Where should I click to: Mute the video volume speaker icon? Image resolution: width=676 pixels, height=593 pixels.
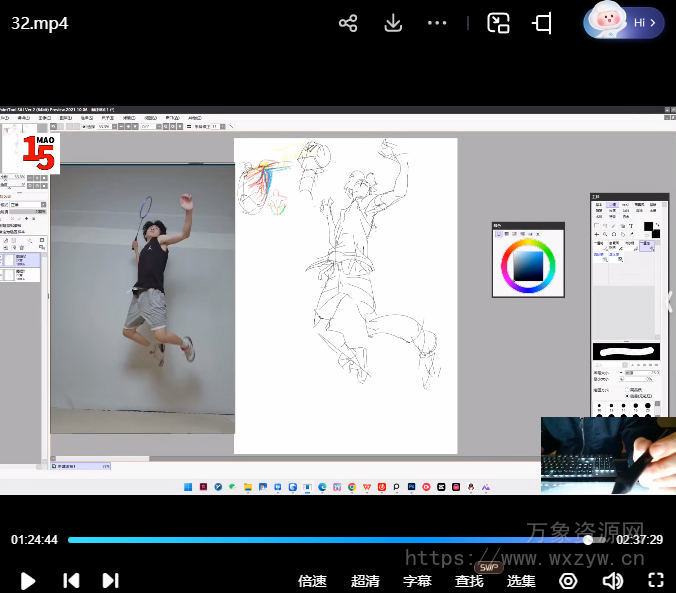(612, 581)
